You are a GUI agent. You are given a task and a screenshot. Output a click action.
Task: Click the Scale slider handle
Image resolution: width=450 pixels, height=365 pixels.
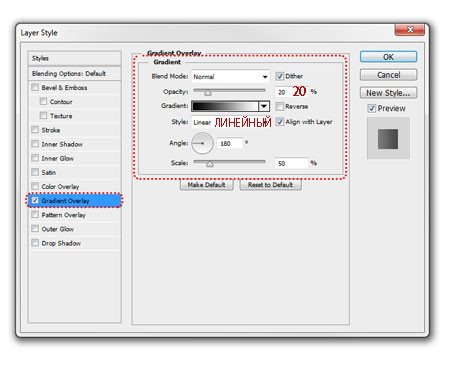[210, 164]
